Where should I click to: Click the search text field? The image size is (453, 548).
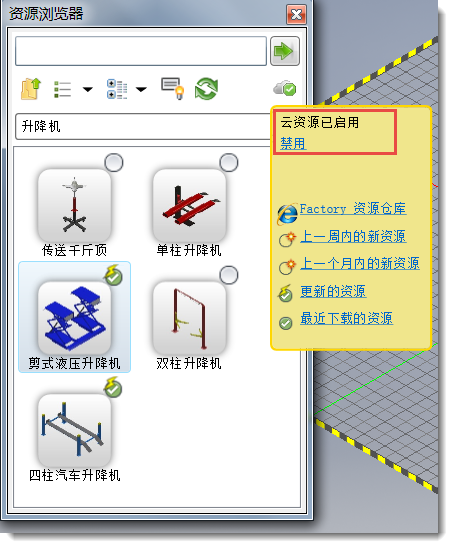coord(141,51)
